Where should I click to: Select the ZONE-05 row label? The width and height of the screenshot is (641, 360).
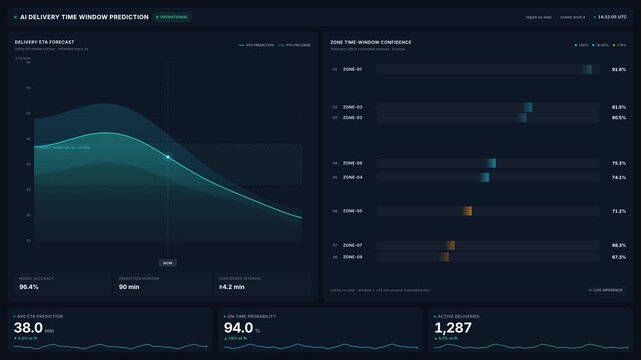pyautogui.click(x=352, y=211)
